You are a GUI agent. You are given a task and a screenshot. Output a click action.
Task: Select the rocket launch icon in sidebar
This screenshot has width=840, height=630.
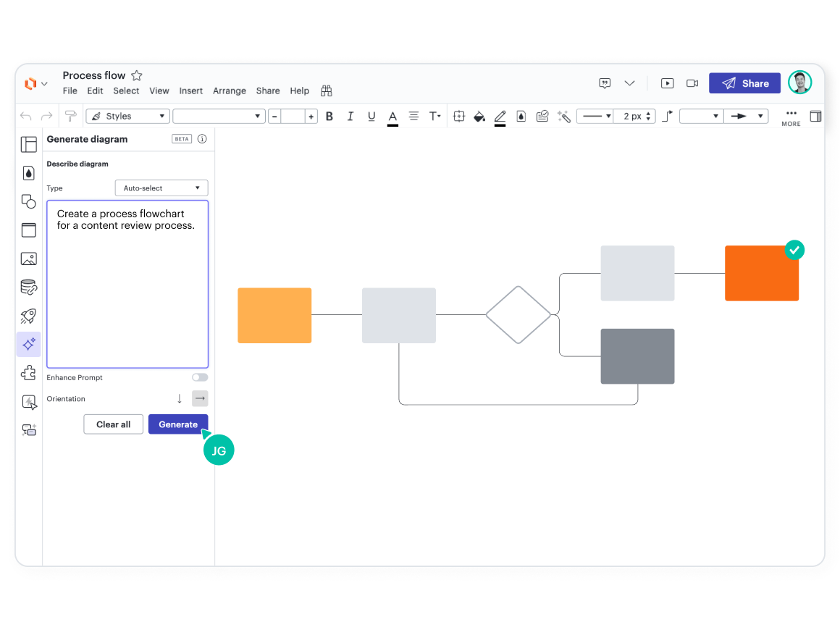pyautogui.click(x=28, y=316)
